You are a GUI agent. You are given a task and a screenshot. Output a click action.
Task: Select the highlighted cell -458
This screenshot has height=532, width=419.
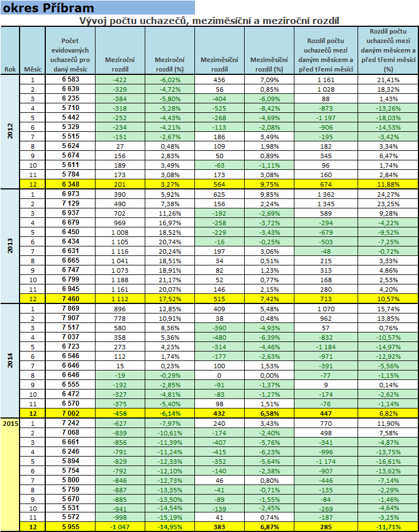tap(120, 414)
